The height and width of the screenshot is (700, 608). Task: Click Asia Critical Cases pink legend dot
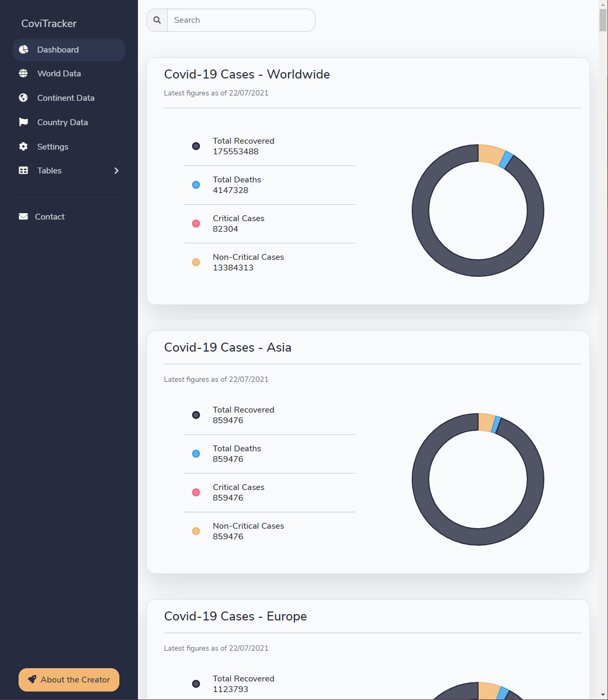[x=196, y=492]
